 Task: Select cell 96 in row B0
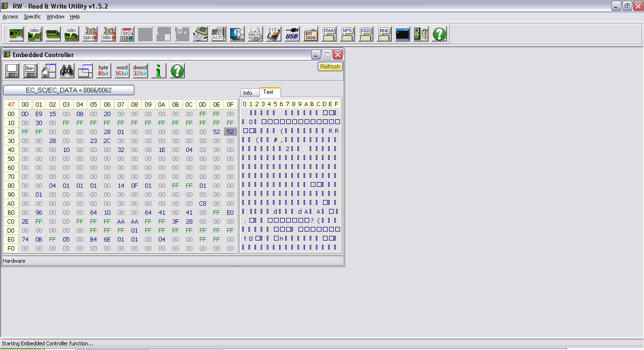[39, 212]
